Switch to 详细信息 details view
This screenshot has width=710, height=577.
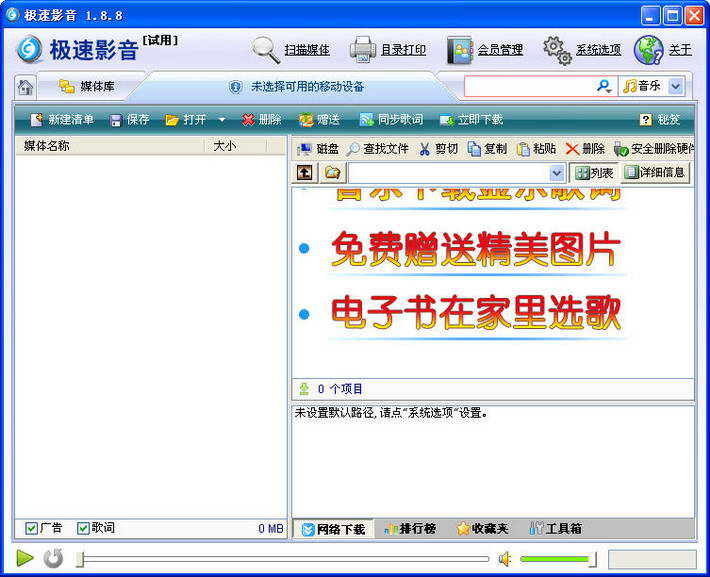coord(655,173)
